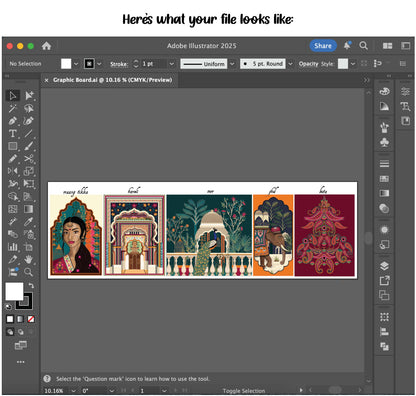Image resolution: width=416 pixels, height=396 pixels.
Task: Open artboard number dropdown
Action: [164, 390]
